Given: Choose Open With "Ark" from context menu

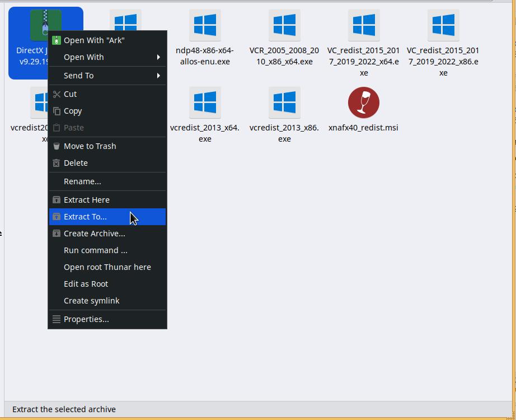Looking at the screenshot, I should (107, 40).
